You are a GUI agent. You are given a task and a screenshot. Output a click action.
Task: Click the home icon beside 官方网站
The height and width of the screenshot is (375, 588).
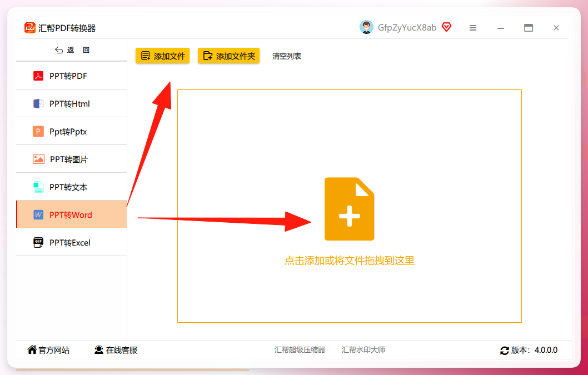point(32,349)
